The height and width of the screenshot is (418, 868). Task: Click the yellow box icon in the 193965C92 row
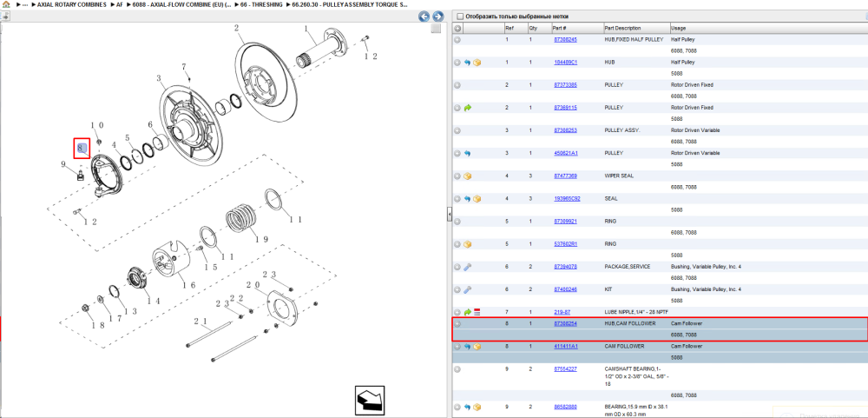(x=477, y=199)
